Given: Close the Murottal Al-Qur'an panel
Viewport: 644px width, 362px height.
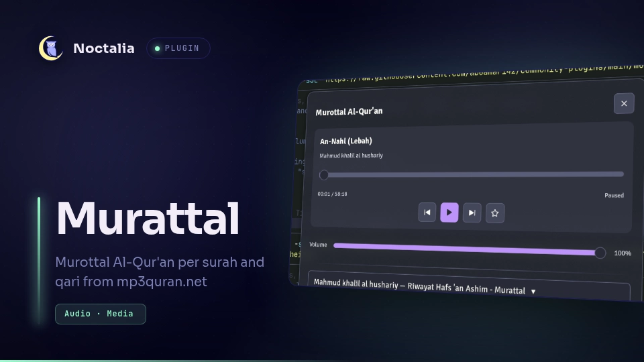Looking at the screenshot, I should pyautogui.click(x=624, y=103).
